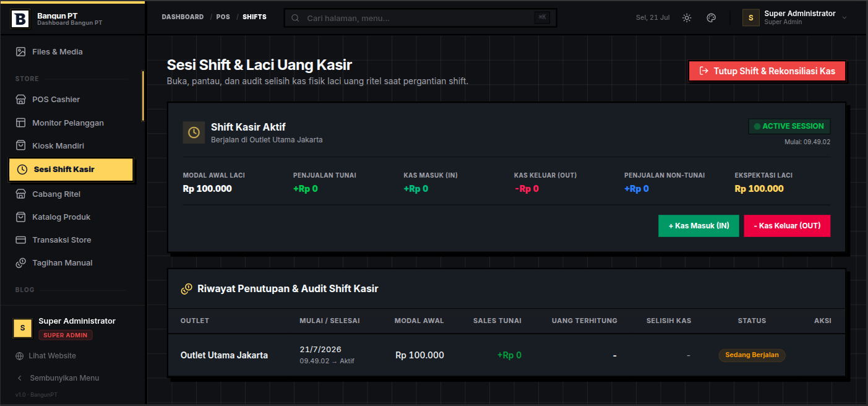This screenshot has height=406, width=868.
Task: Select the Monitor Pelanggan sidebar icon
Action: [x=21, y=123]
